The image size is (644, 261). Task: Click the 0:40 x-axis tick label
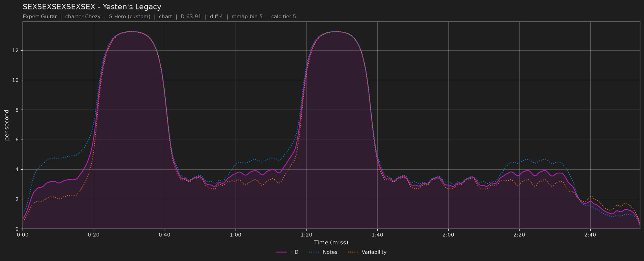click(x=165, y=235)
